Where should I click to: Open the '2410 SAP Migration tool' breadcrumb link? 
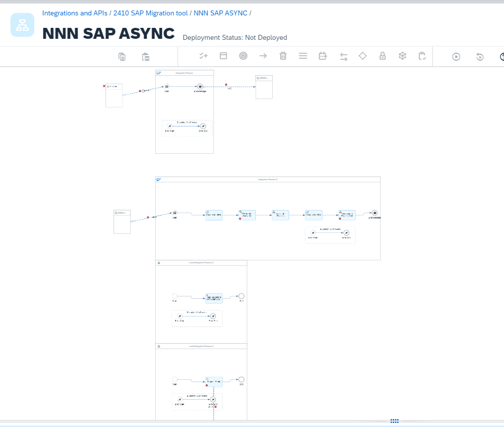(x=150, y=13)
